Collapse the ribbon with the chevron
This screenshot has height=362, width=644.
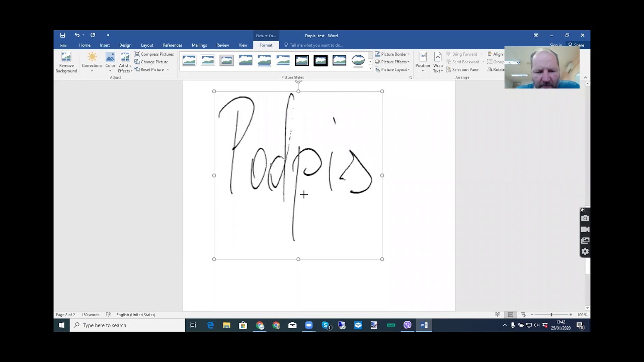pyautogui.click(x=585, y=77)
